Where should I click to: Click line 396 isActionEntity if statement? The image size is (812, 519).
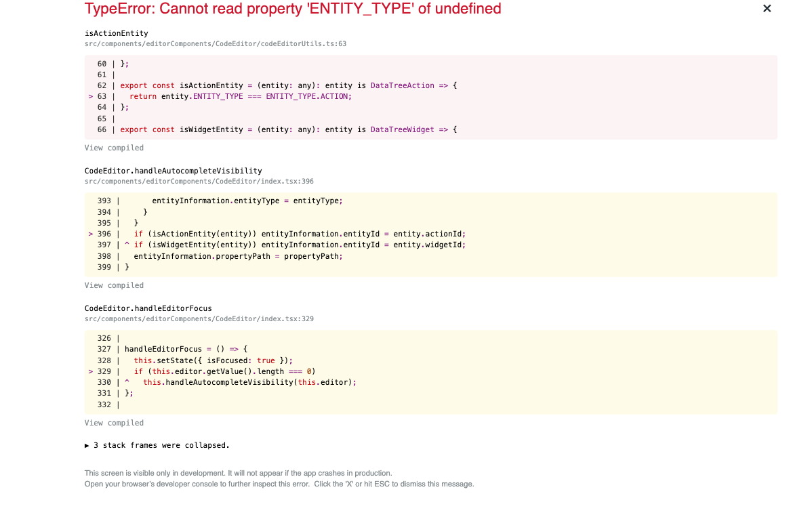coord(300,234)
